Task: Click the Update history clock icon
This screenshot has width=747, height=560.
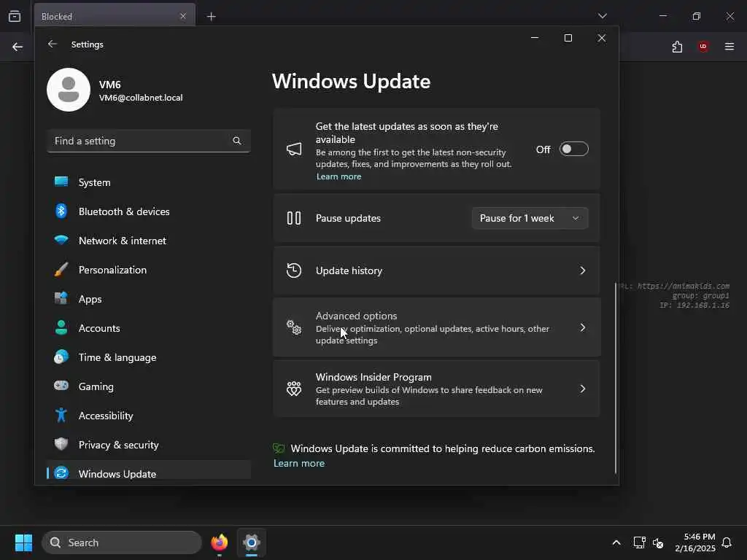Action: click(x=294, y=271)
